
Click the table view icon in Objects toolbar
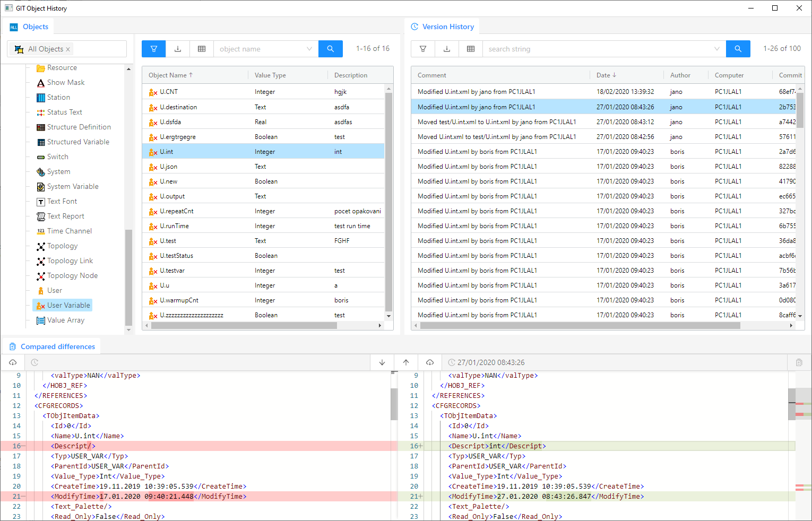[x=202, y=49]
